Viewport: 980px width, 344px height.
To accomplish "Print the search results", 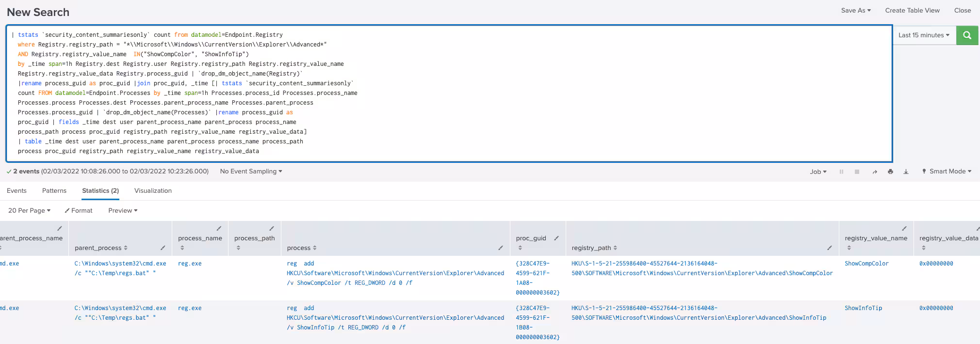I will 890,172.
